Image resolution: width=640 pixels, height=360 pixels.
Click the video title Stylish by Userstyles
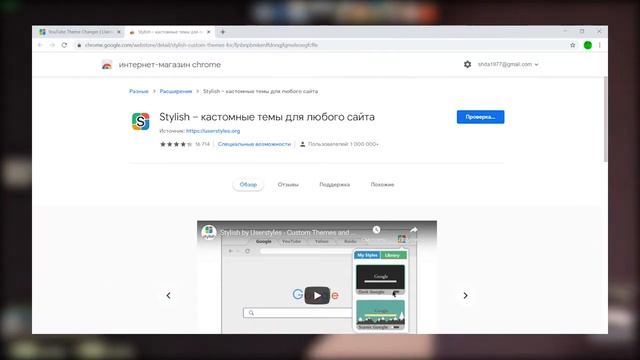coord(285,232)
